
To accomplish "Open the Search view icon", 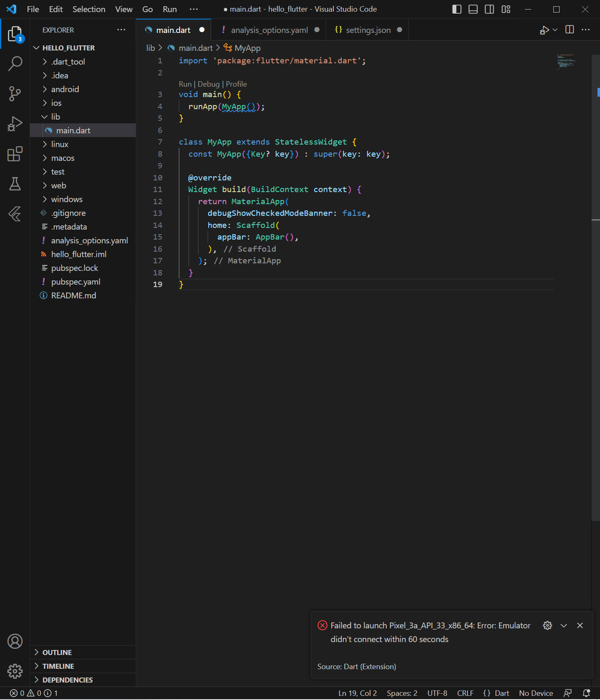I will [15, 64].
